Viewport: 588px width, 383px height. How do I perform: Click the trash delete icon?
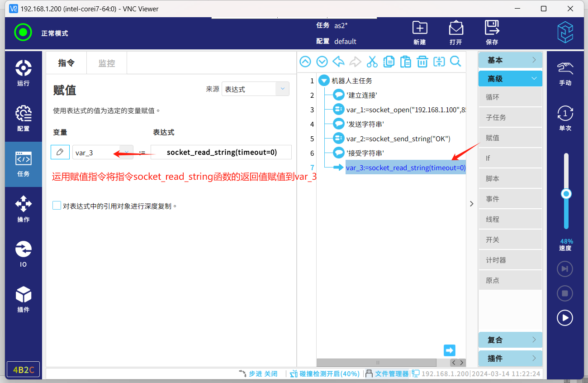pos(422,62)
